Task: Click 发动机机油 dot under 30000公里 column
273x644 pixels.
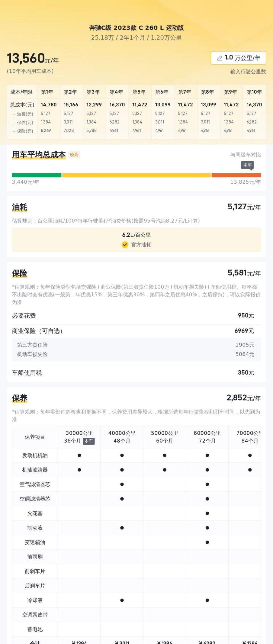Action: tap(79, 455)
